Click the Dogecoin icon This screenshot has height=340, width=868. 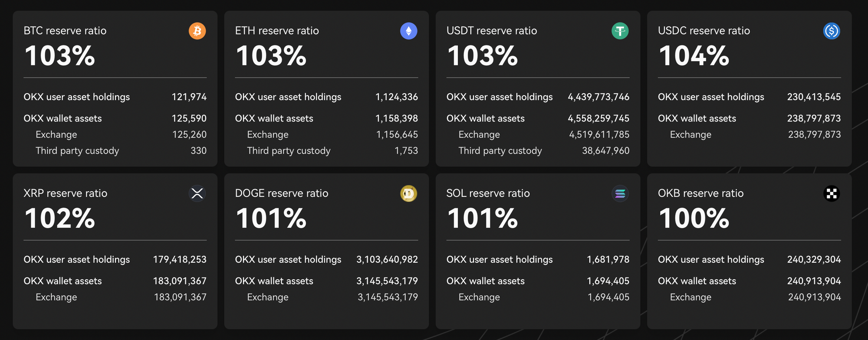click(x=409, y=193)
